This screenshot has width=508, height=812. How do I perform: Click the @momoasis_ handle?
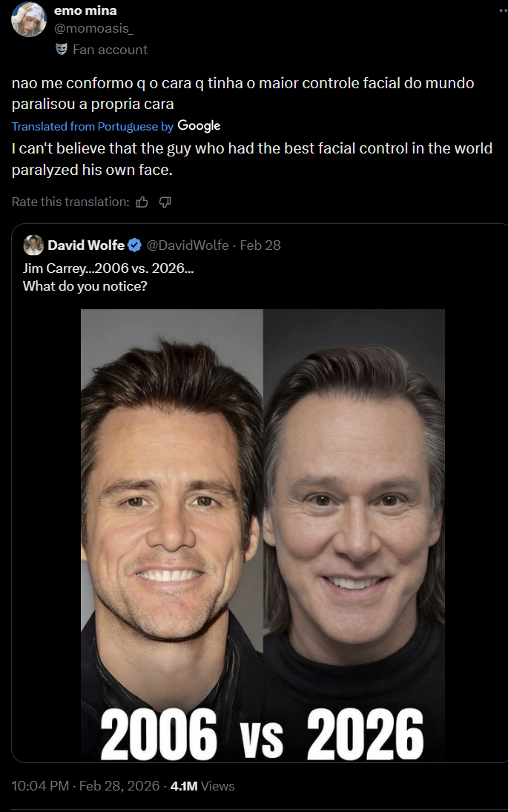click(93, 28)
